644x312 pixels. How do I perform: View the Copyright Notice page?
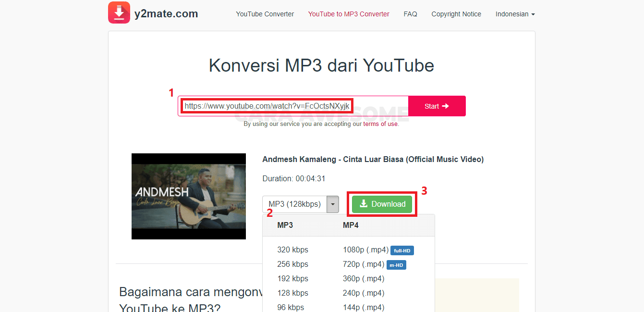456,14
